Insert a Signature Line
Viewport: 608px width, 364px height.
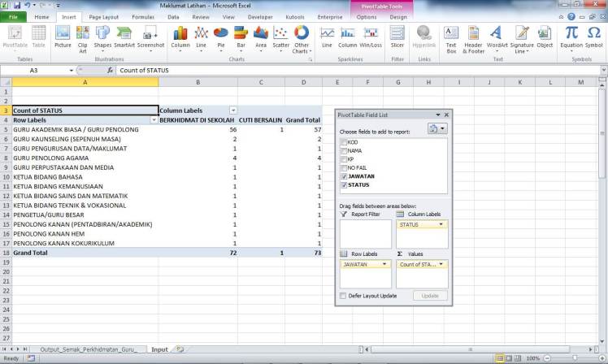coord(522,39)
